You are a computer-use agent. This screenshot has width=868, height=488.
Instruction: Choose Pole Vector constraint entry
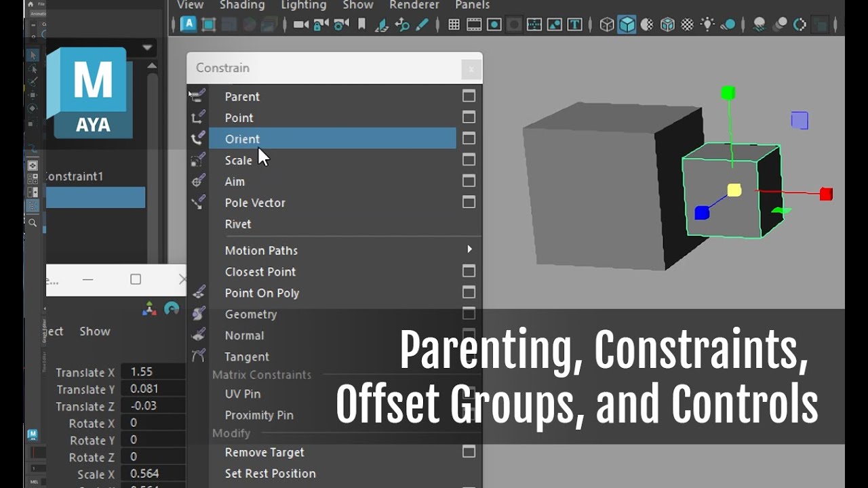coord(255,202)
